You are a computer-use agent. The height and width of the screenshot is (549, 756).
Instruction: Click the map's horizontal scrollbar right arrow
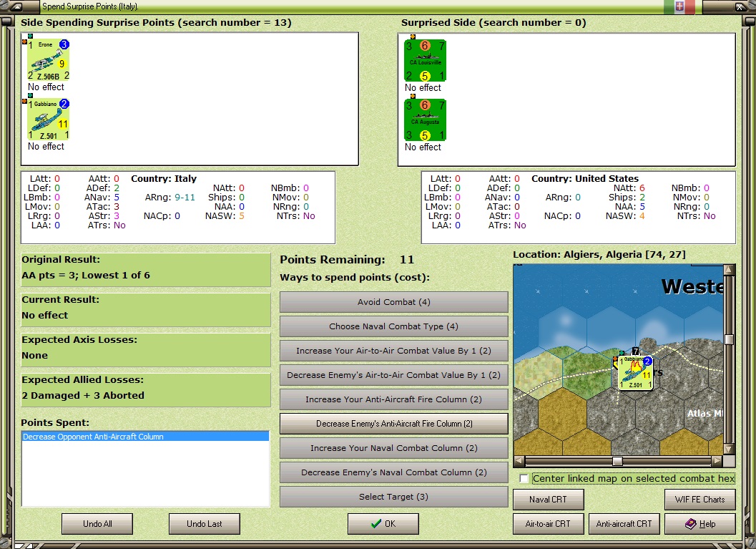[x=717, y=461]
